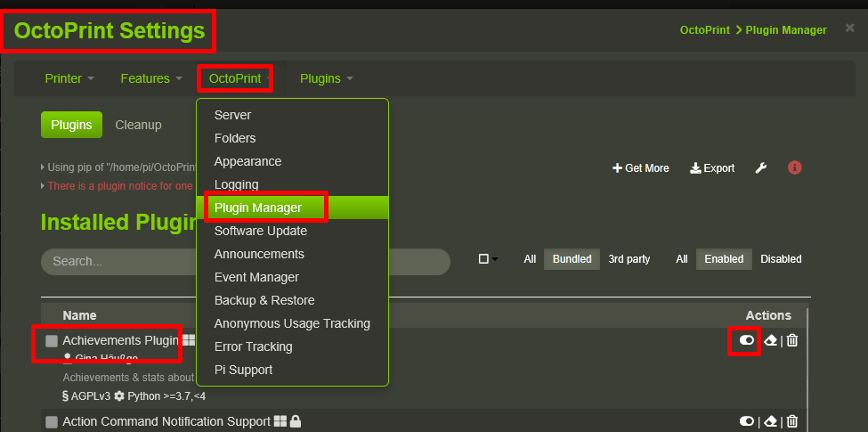Viewport: 868px width, 432px height.
Task: Expand the Printer dropdown menu
Action: 69,78
